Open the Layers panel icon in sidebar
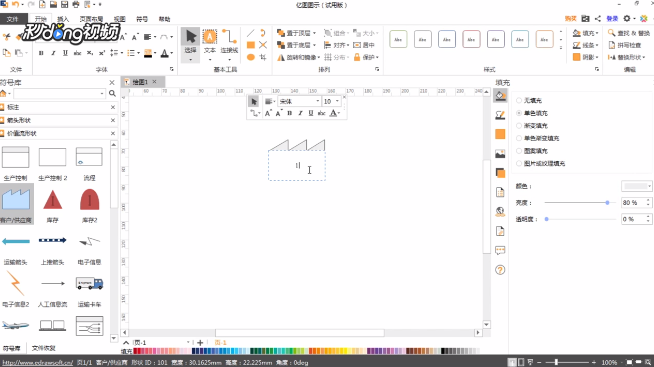This screenshot has width=654, height=367. click(x=500, y=173)
